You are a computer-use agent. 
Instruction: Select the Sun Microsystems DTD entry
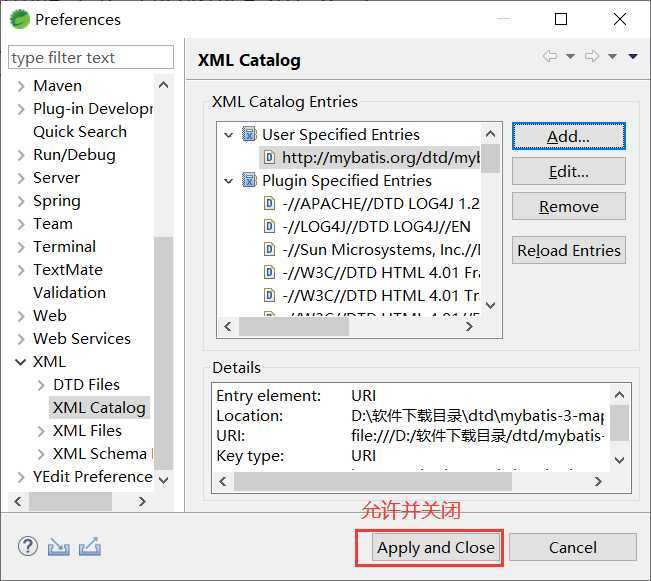click(380, 249)
